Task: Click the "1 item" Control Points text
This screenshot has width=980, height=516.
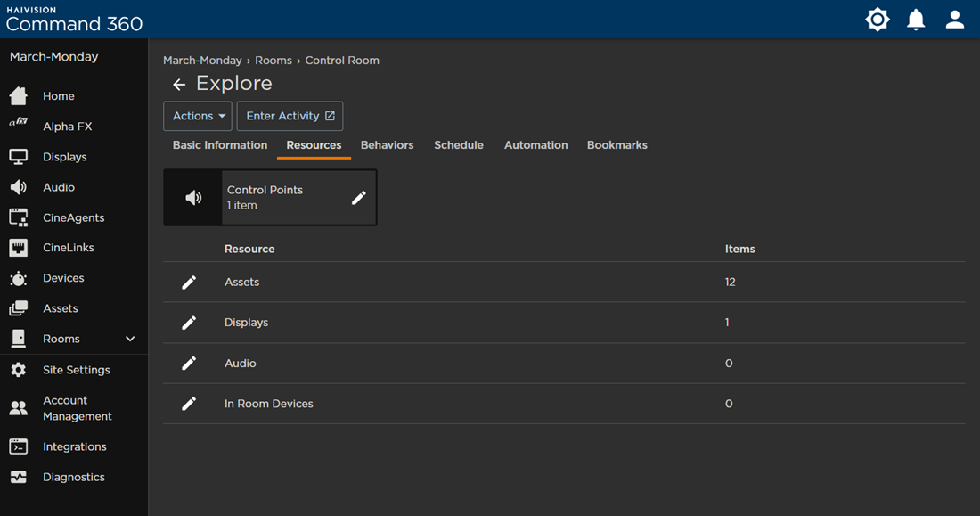Action: (241, 206)
